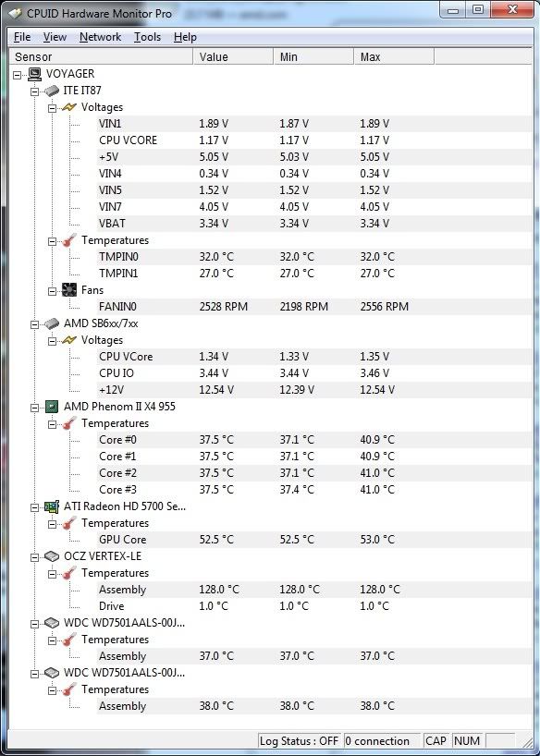Select the VBAT voltage row

click(x=313, y=224)
